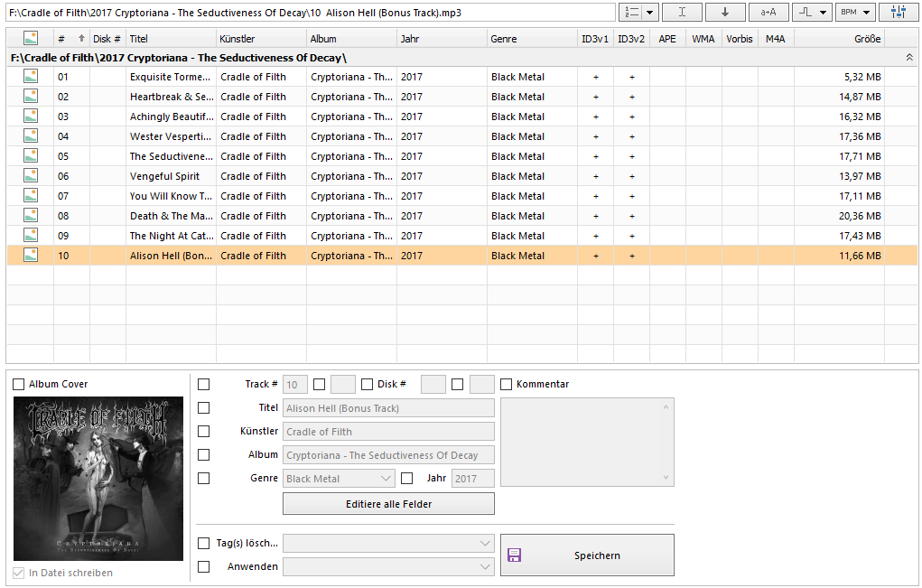Select the Vengeful Spirit title cell
922x588 pixels.
tap(171, 176)
